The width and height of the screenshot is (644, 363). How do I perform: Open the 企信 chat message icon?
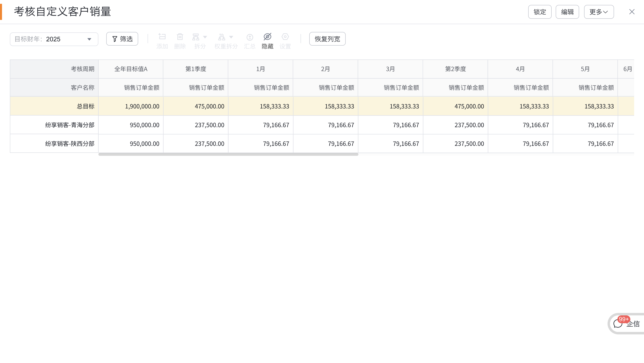point(618,324)
